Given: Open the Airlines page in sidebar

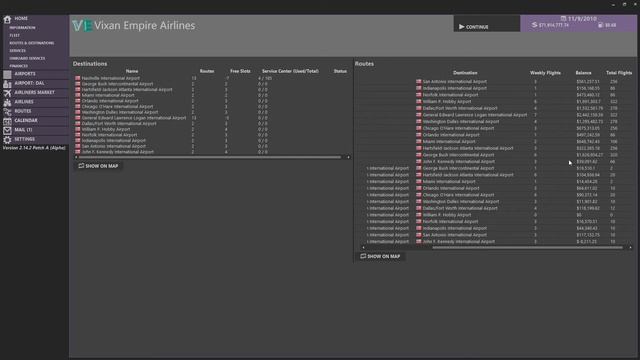Looking at the screenshot, I should (x=24, y=102).
